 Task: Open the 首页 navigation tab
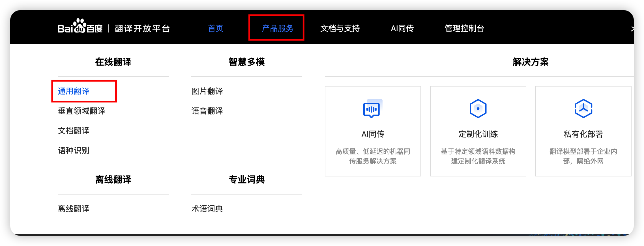215,28
